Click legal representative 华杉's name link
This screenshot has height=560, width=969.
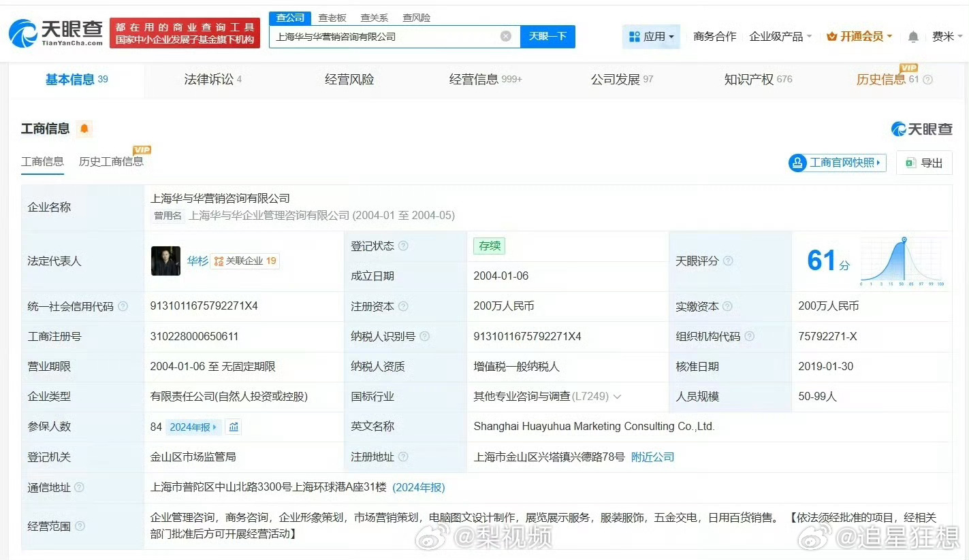coord(197,261)
